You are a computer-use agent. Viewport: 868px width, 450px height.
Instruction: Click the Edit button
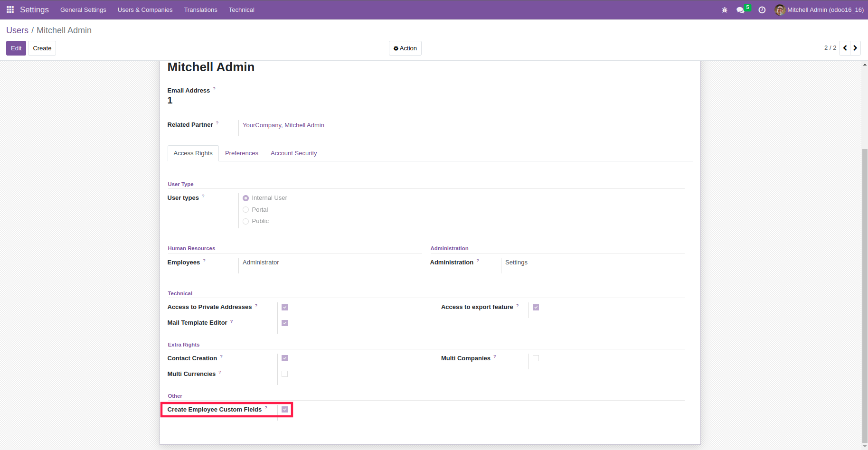(16, 48)
